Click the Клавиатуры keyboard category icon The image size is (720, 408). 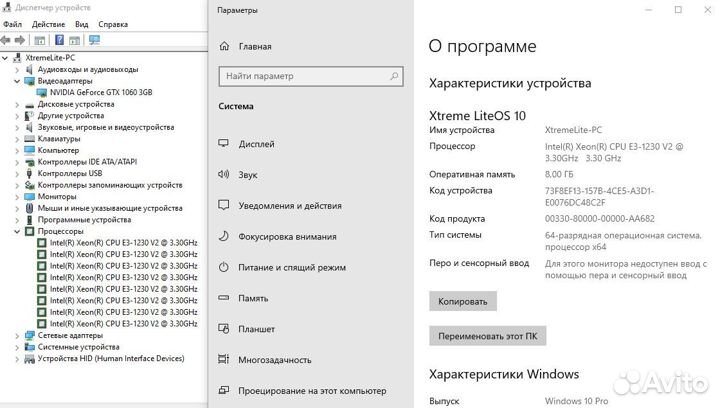point(29,139)
